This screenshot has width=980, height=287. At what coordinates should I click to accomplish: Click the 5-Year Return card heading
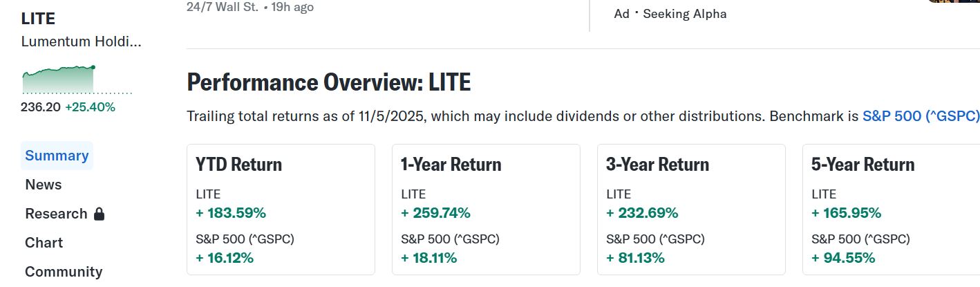pos(863,165)
